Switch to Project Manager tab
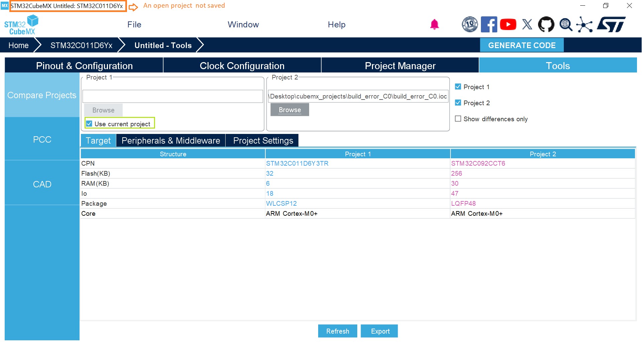644x351 pixels. [400, 66]
